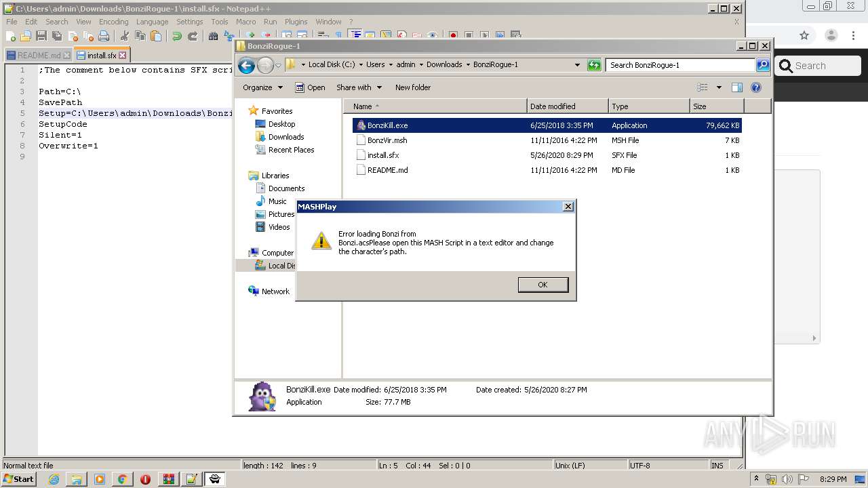Screen dimensions: 868x488
Task: Select install.sfx in the Explorer list
Action: [x=547, y=155]
